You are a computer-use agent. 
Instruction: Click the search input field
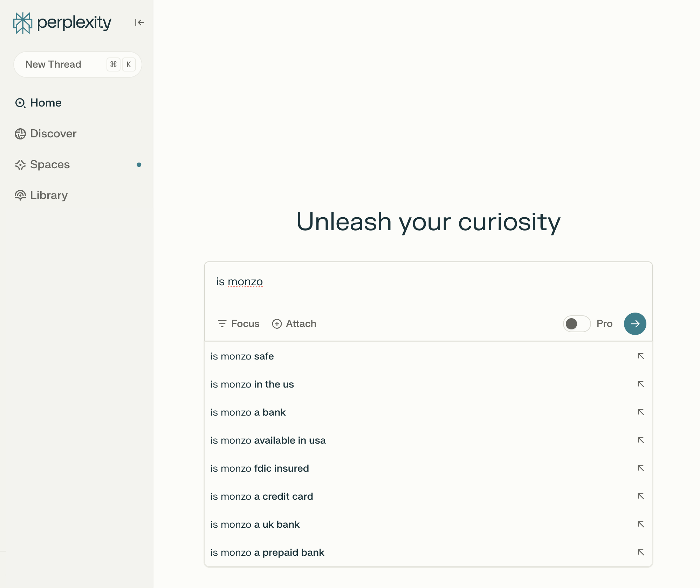(429, 281)
